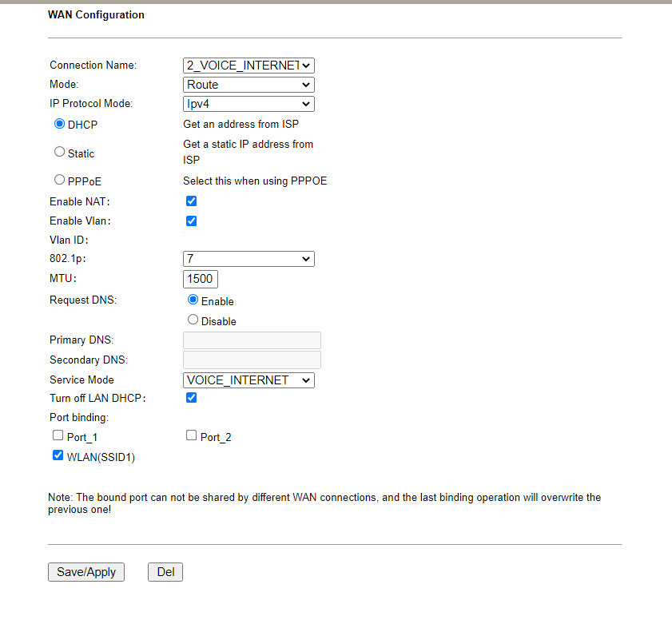Select the PPPoE connection option
The image size is (672, 620).
pyautogui.click(x=59, y=181)
